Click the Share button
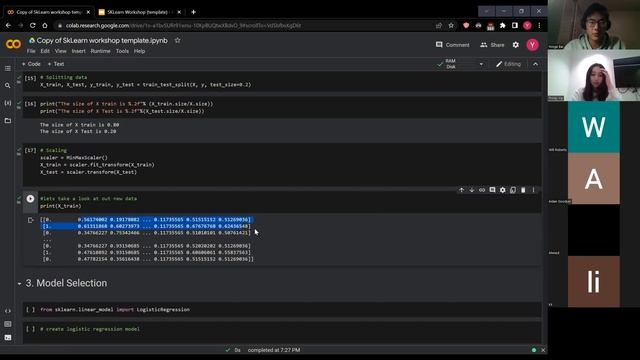The width and height of the screenshot is (640, 360). (x=492, y=45)
